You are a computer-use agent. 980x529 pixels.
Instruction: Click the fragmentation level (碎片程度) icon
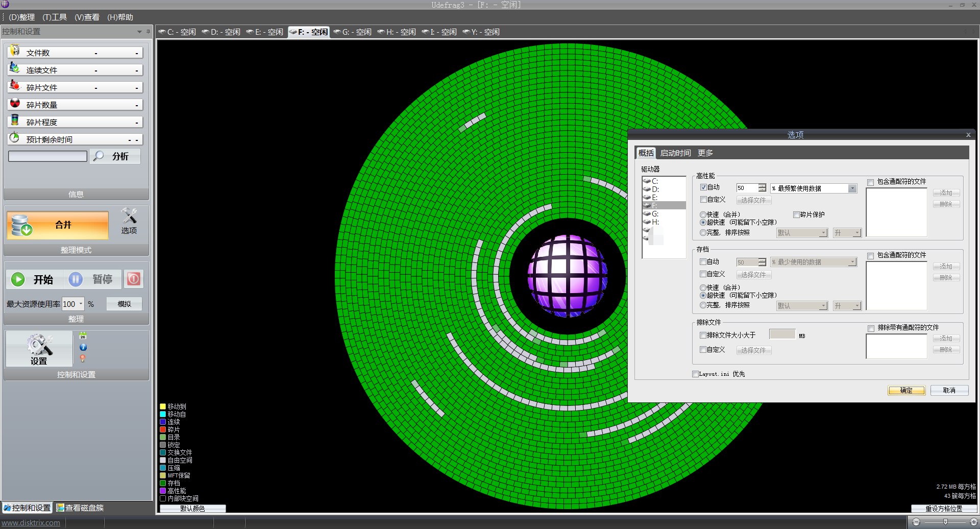[15, 121]
